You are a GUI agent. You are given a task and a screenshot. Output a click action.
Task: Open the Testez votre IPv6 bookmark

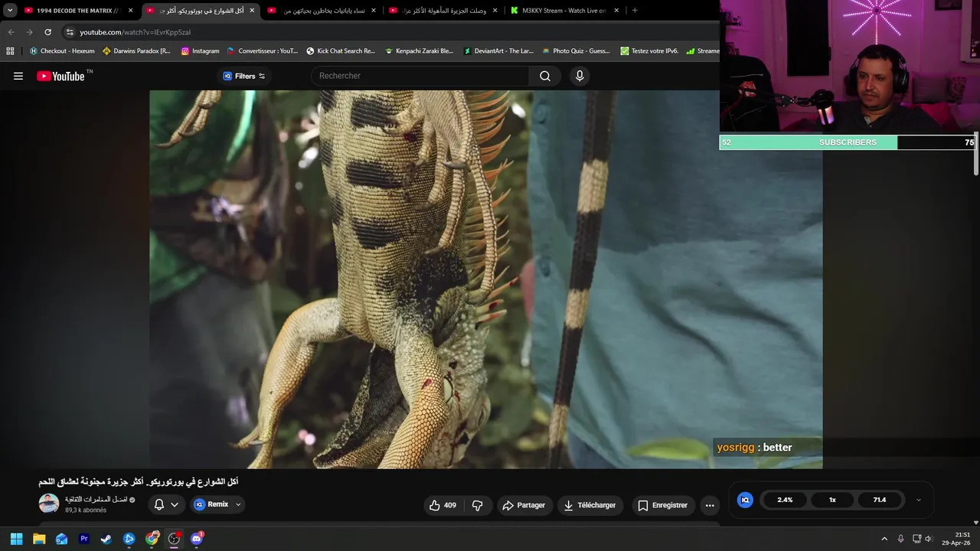[649, 51]
